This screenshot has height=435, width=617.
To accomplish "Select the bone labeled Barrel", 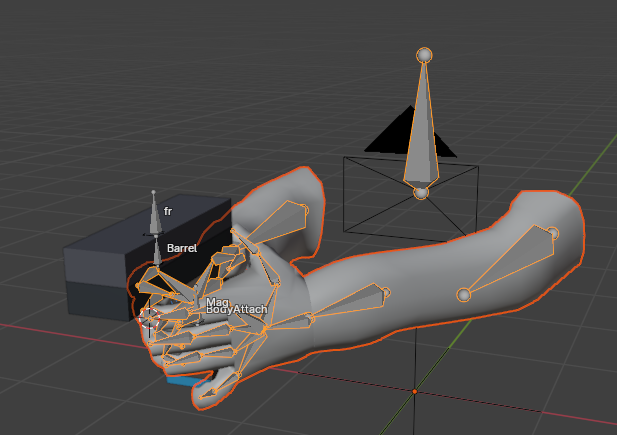I will pyautogui.click(x=157, y=251).
